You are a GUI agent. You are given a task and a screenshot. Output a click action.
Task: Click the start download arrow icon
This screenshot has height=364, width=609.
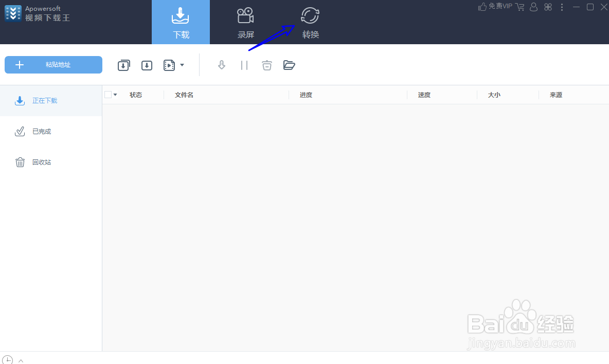221,65
